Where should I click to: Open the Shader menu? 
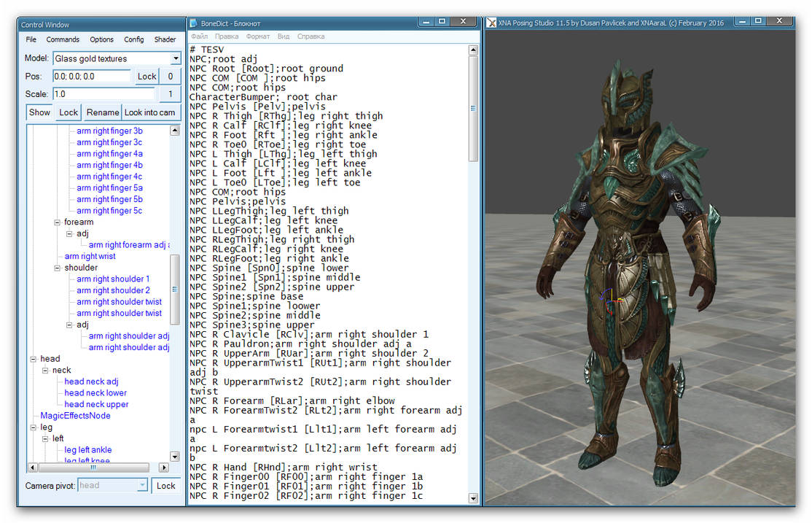coord(165,39)
